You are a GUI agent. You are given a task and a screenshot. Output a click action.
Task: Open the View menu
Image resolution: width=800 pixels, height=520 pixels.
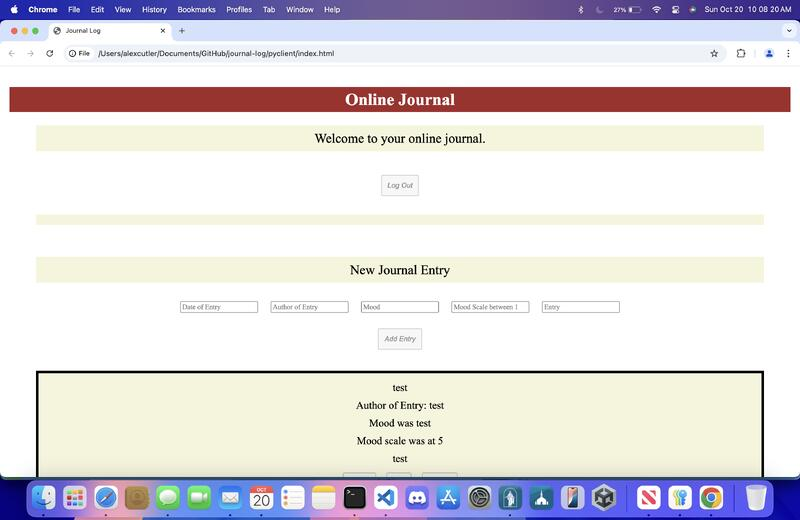[x=123, y=9]
